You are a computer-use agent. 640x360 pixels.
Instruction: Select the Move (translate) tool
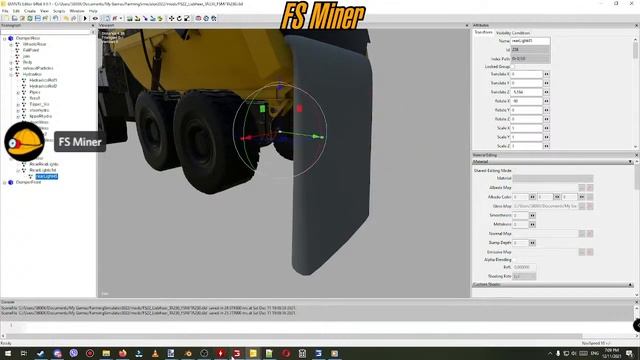tap(171, 18)
